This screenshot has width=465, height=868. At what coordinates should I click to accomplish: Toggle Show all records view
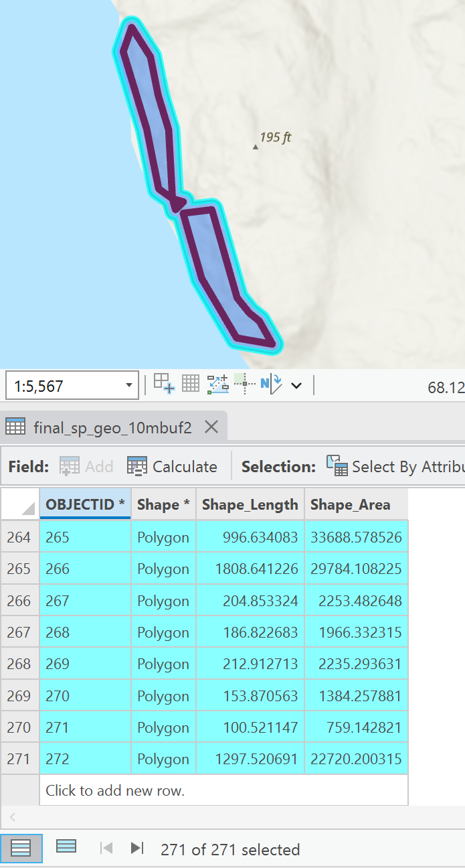tap(21, 849)
